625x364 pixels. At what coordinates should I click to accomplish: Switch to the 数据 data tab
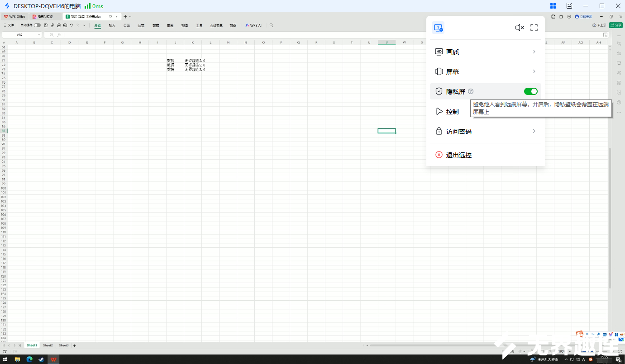click(156, 26)
